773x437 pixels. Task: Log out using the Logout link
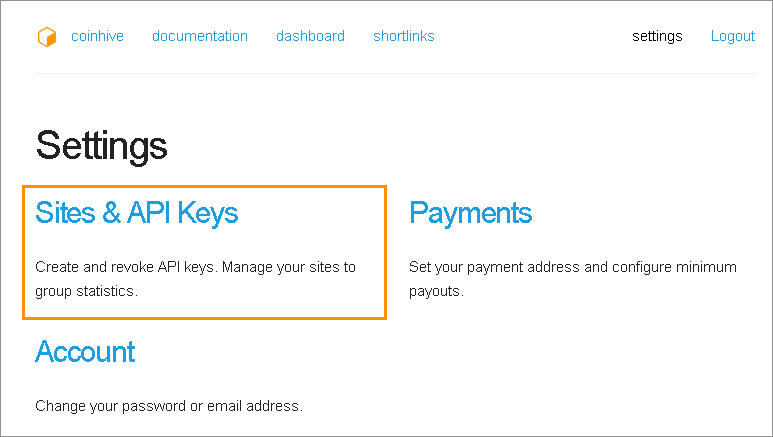[x=733, y=36]
